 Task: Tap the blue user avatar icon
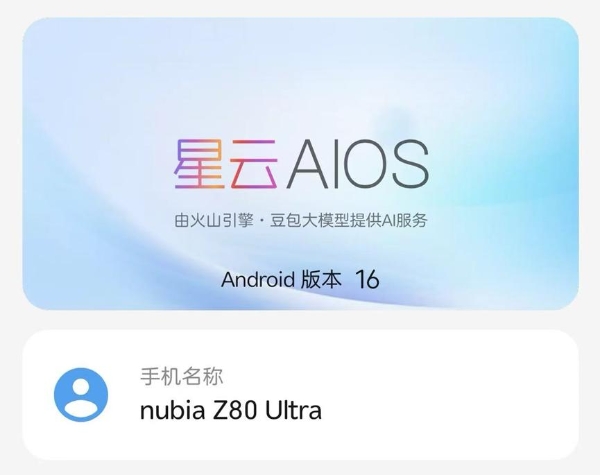point(81,395)
